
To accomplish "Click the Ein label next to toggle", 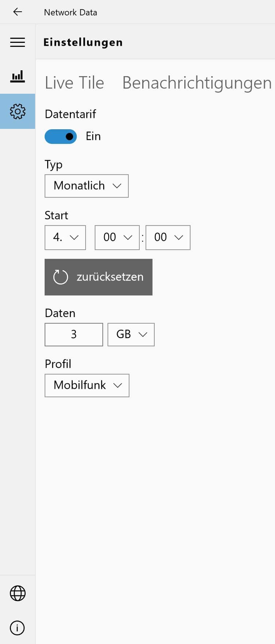I will click(x=93, y=136).
